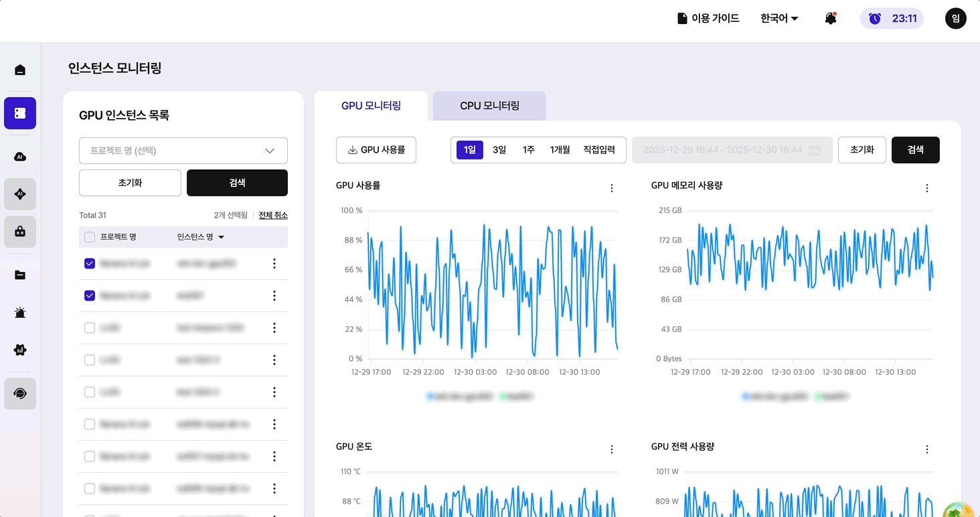Open the home icon in sidebar

(20, 70)
